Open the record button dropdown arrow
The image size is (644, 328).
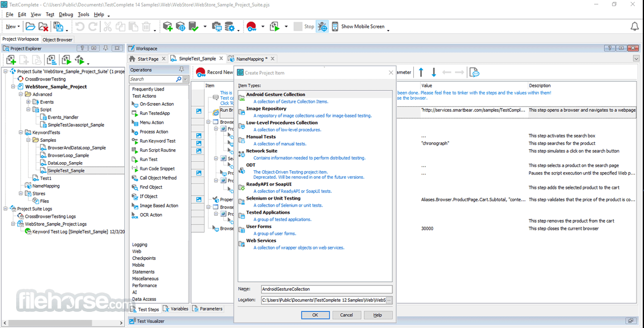click(262, 26)
